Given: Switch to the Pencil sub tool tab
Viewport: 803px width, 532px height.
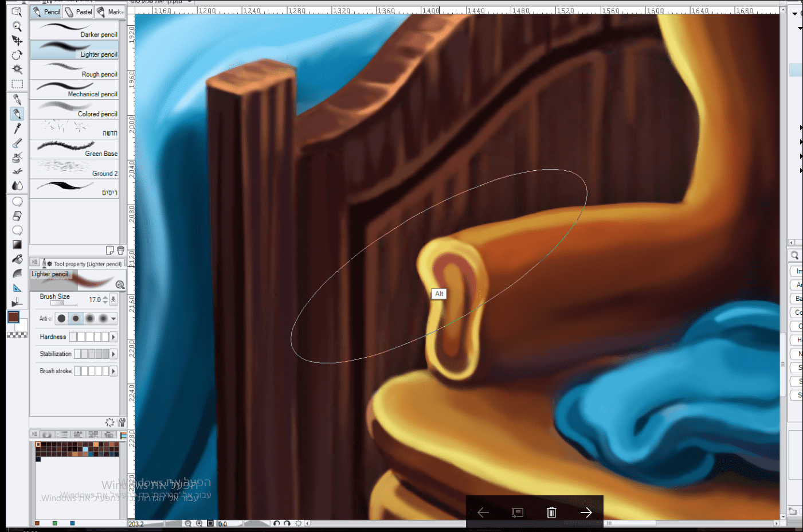Looking at the screenshot, I should [46, 12].
